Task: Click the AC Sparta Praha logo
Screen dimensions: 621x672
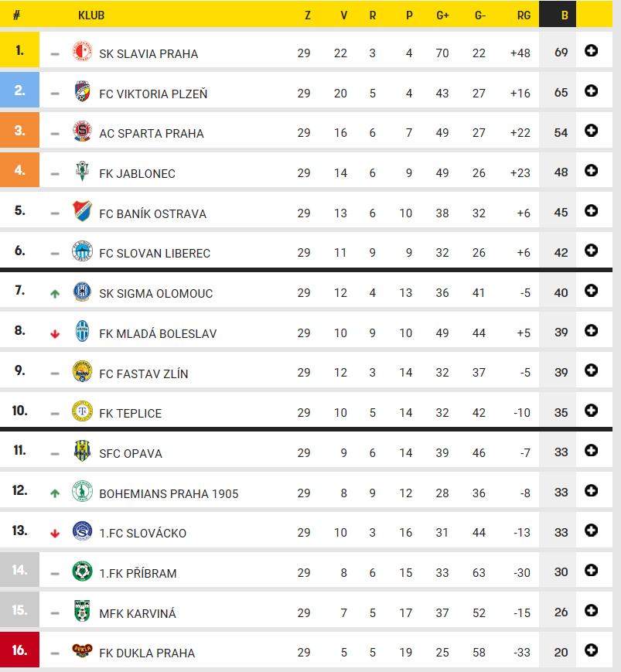Action: 82,131
